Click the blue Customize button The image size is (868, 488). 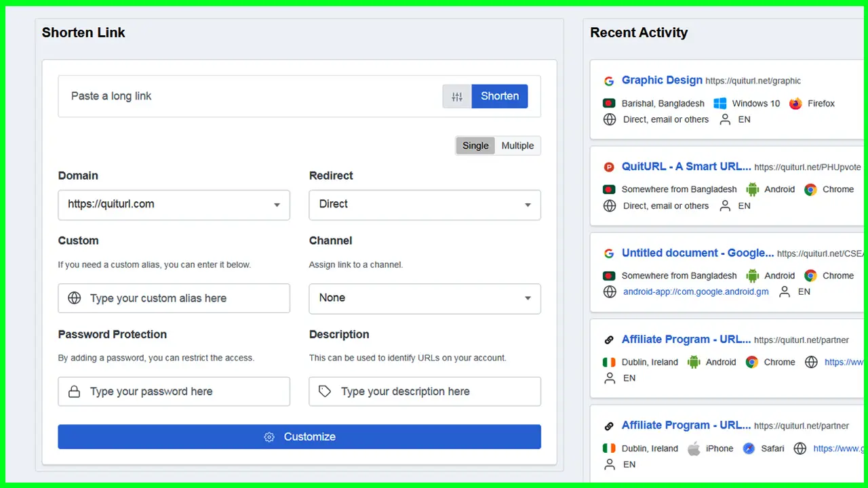299,437
